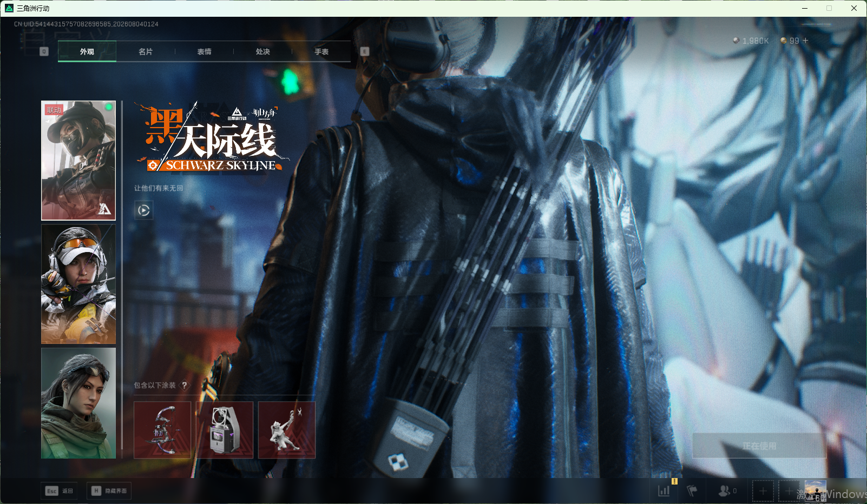Preview the white figure pose coating

[287, 430]
